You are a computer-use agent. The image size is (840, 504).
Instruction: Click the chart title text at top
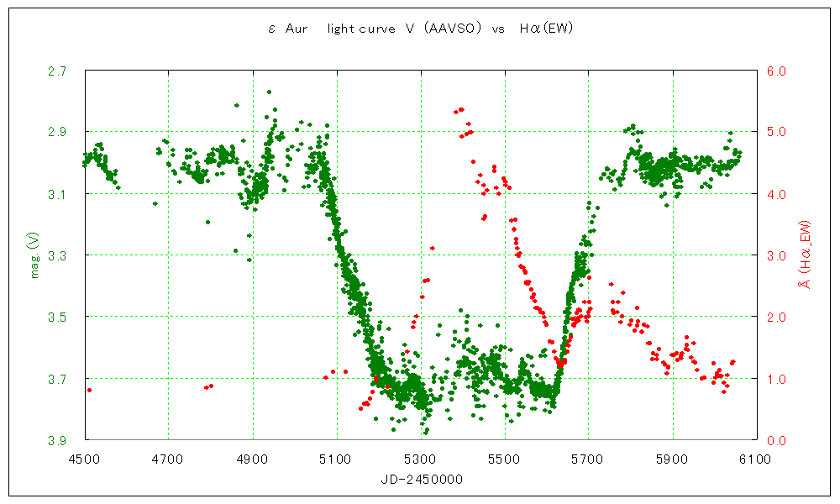[420, 29]
